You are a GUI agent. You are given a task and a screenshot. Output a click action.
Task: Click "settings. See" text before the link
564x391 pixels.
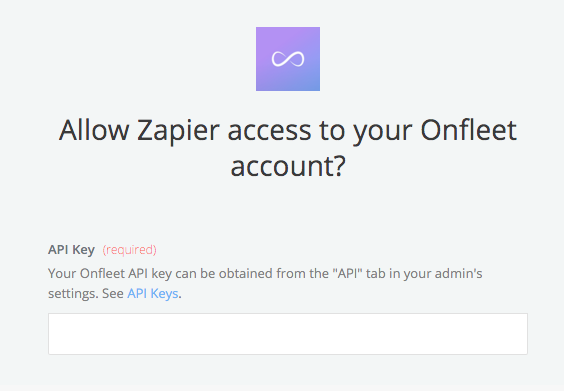point(86,294)
